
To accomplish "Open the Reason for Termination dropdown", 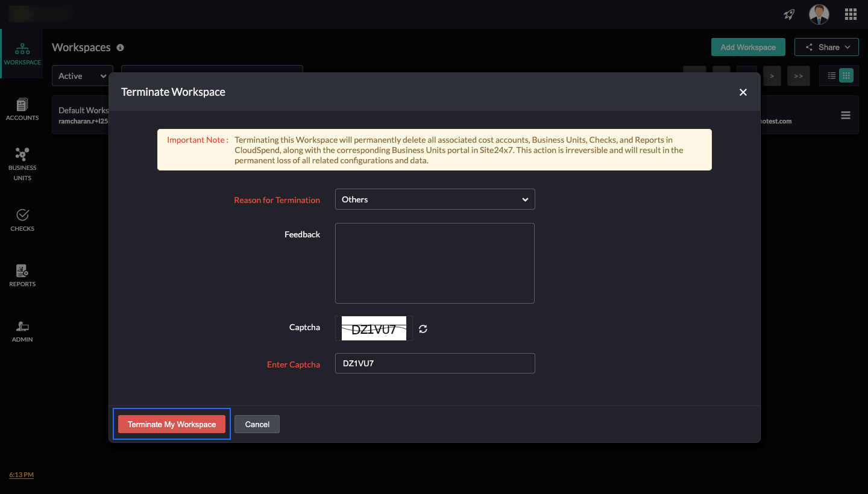I will 435,199.
